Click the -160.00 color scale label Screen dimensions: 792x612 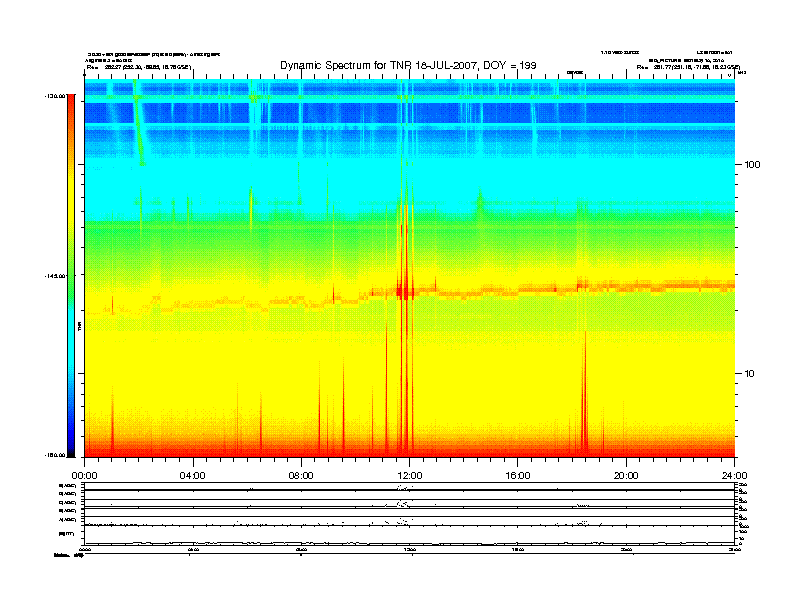coord(56,455)
